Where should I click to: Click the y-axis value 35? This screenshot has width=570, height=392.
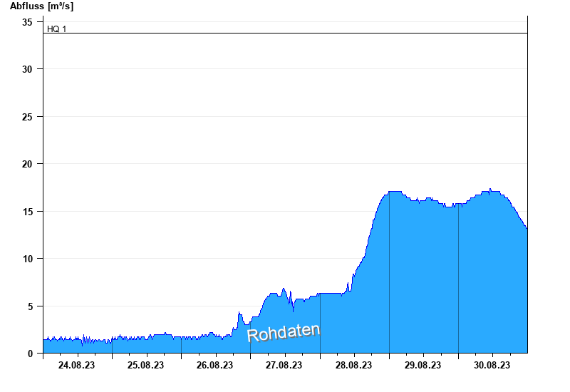pos(27,22)
